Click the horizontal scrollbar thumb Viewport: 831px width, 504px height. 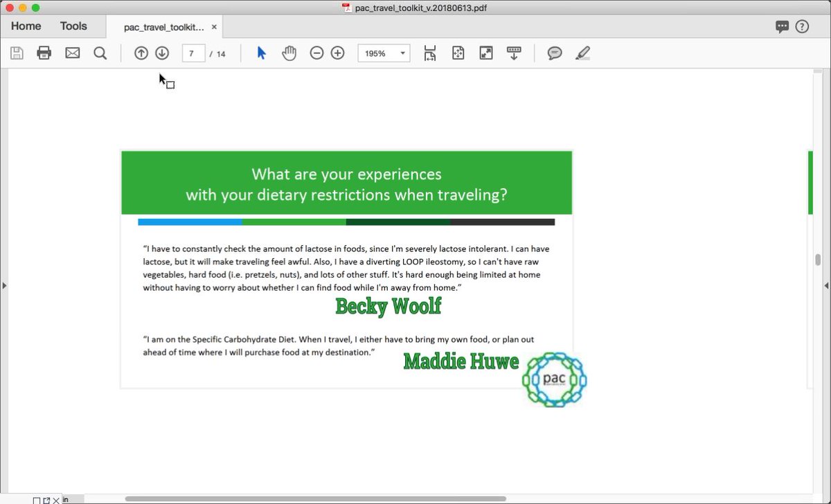point(315,498)
